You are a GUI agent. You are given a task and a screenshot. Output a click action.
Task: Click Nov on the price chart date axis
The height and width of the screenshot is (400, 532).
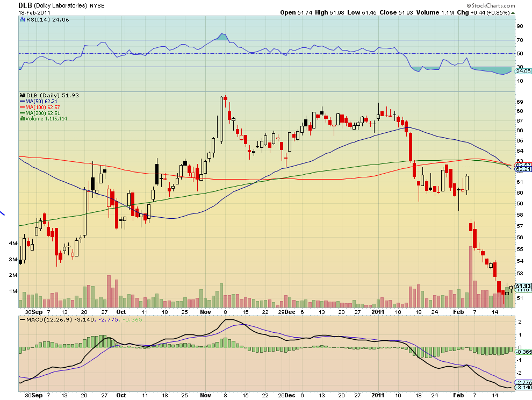pos(206,312)
